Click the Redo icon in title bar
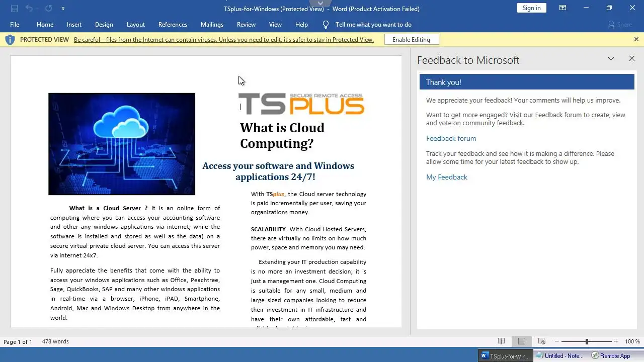The image size is (644, 362). point(48,8)
